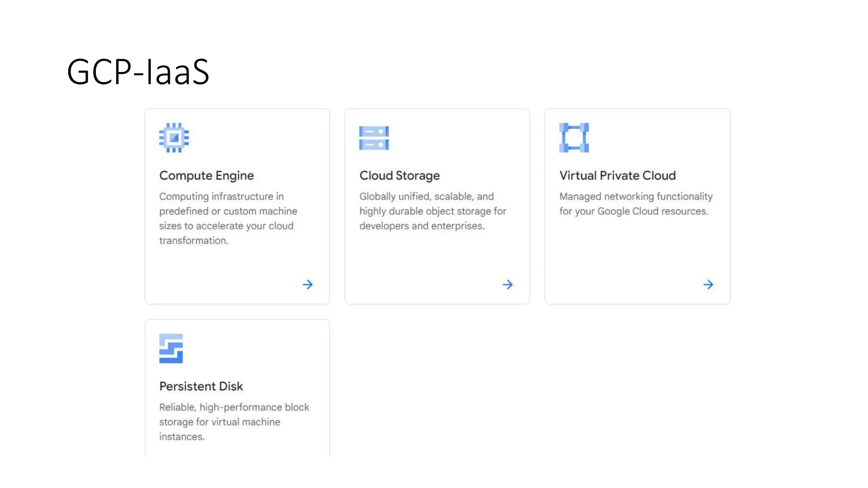This screenshot has width=868, height=488.
Task: Click the Virtual Private Cloud network icon
Action: click(574, 138)
